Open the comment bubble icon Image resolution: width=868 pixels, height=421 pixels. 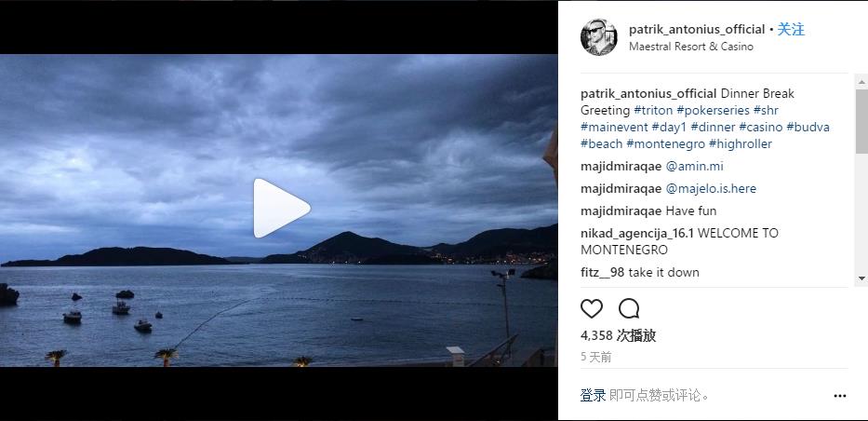pyautogui.click(x=629, y=308)
